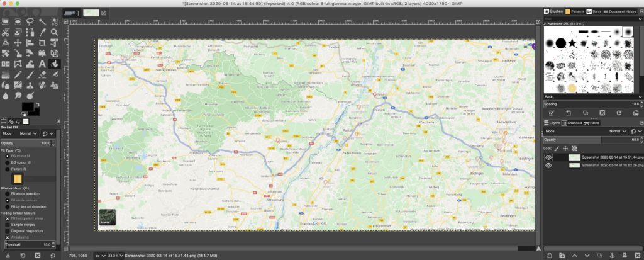The width and height of the screenshot is (644, 260).
Task: Anchor the floating layer icon
Action: (612, 256)
